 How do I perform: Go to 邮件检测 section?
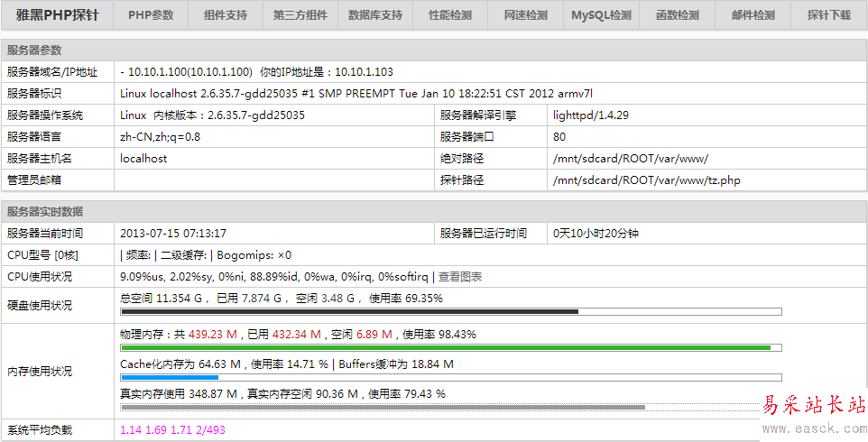coord(753,15)
